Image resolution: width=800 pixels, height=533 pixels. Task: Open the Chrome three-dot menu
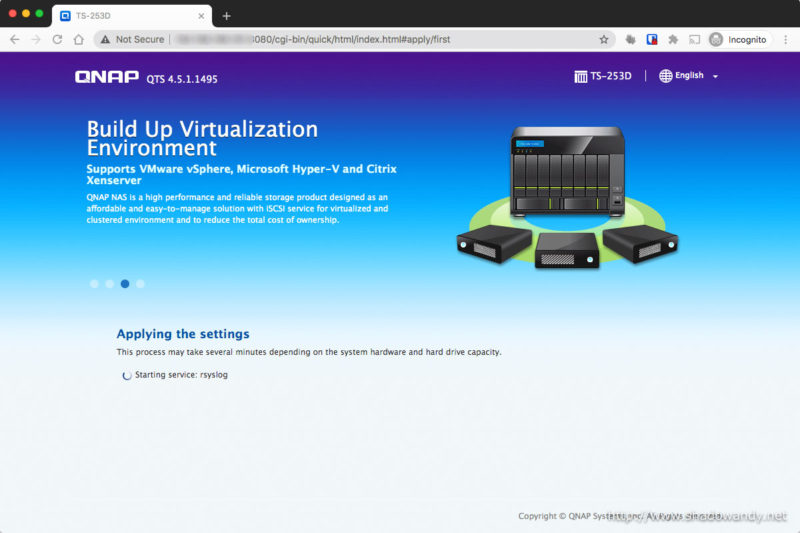[x=785, y=39]
